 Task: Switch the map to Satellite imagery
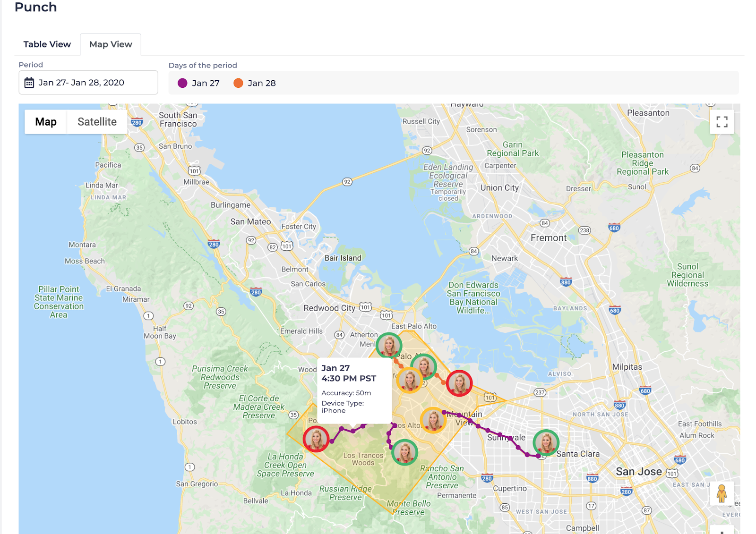click(x=97, y=122)
